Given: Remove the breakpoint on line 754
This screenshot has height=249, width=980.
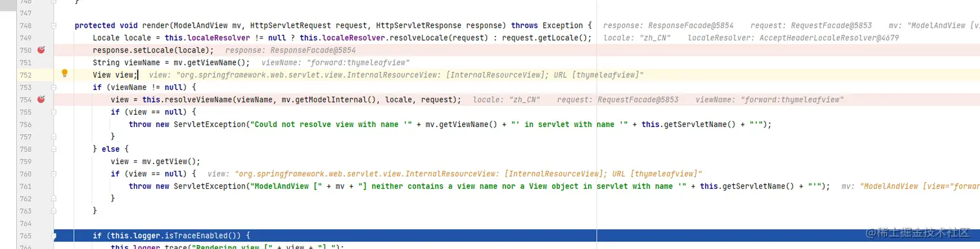Looking at the screenshot, I should 41,99.
